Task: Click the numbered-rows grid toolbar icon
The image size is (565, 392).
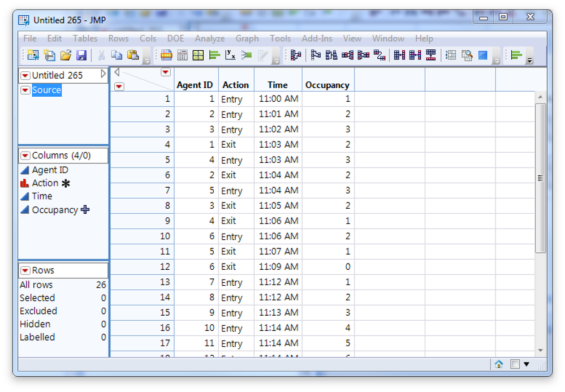Action: click(450, 55)
